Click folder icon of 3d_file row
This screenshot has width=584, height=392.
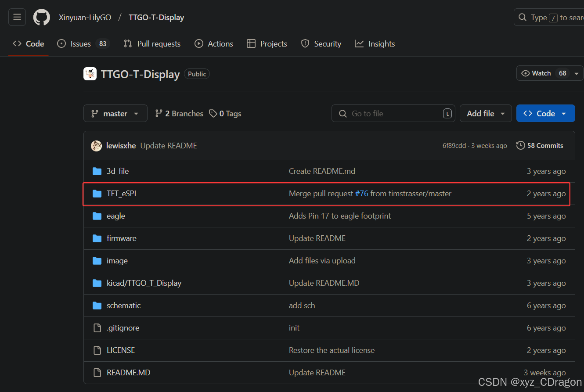(x=97, y=171)
